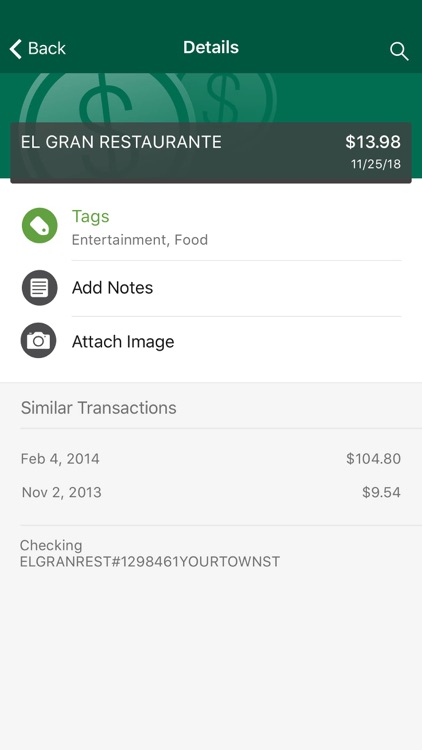Tap the camera icon
The image size is (422, 750).
coord(39,341)
